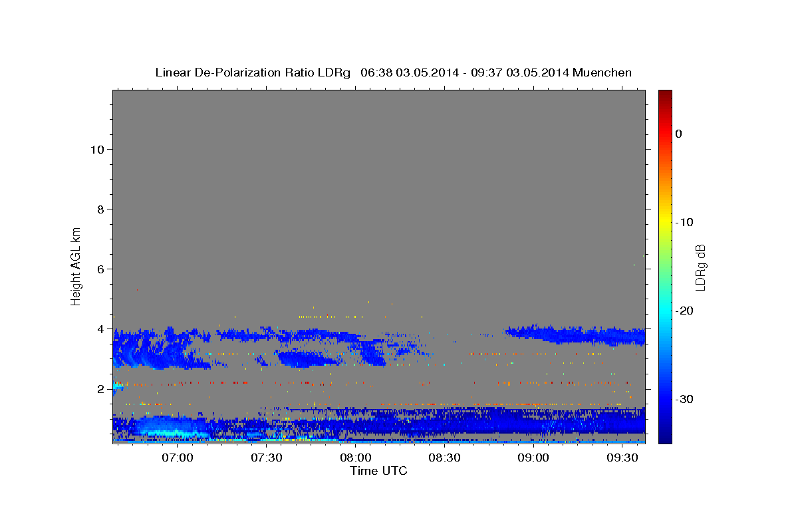Click the colorbar value 0
Screen dimensions: 798x532
point(679,134)
